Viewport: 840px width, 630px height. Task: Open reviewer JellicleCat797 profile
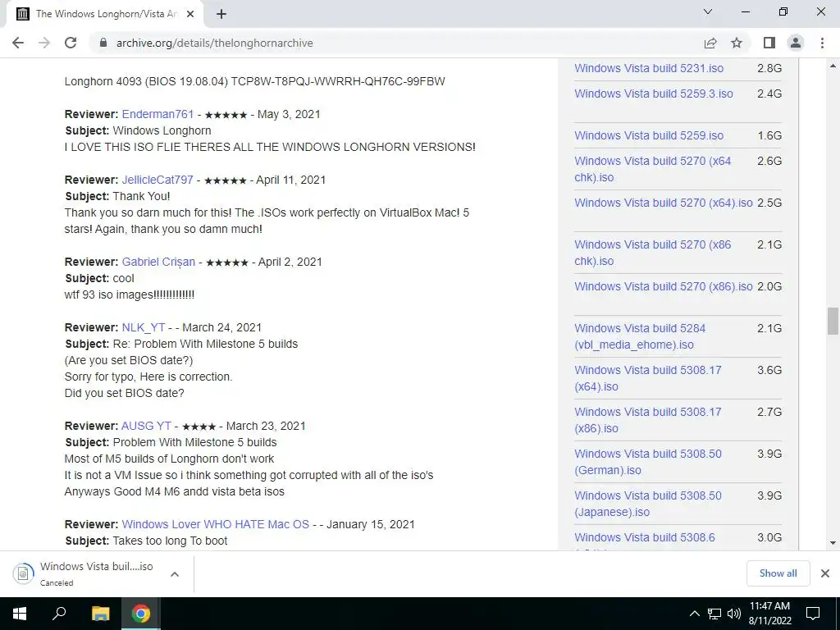(x=157, y=180)
